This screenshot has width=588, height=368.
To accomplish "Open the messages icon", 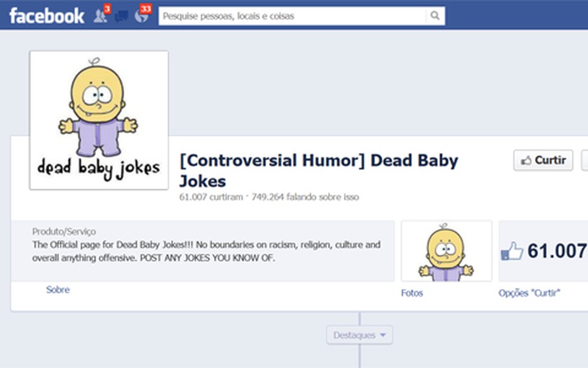I will [121, 16].
